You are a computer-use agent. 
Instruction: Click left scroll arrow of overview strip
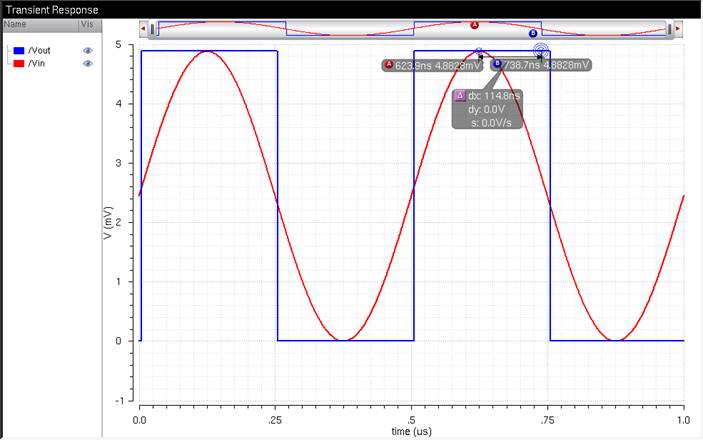point(143,29)
